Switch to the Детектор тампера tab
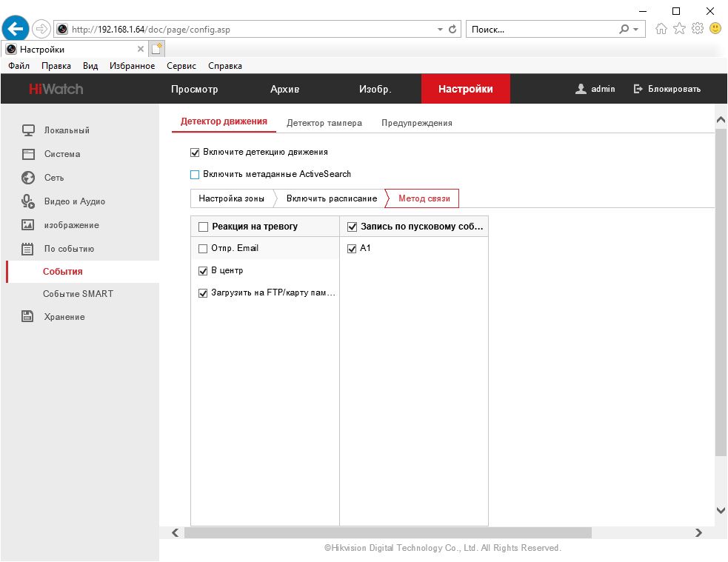 pos(324,123)
